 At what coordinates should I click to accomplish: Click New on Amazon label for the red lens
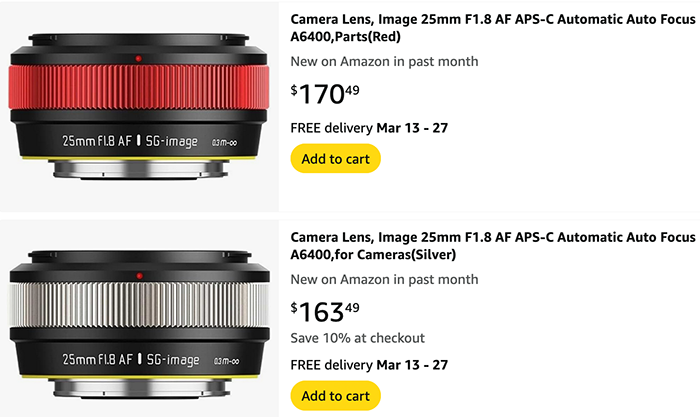(x=384, y=61)
